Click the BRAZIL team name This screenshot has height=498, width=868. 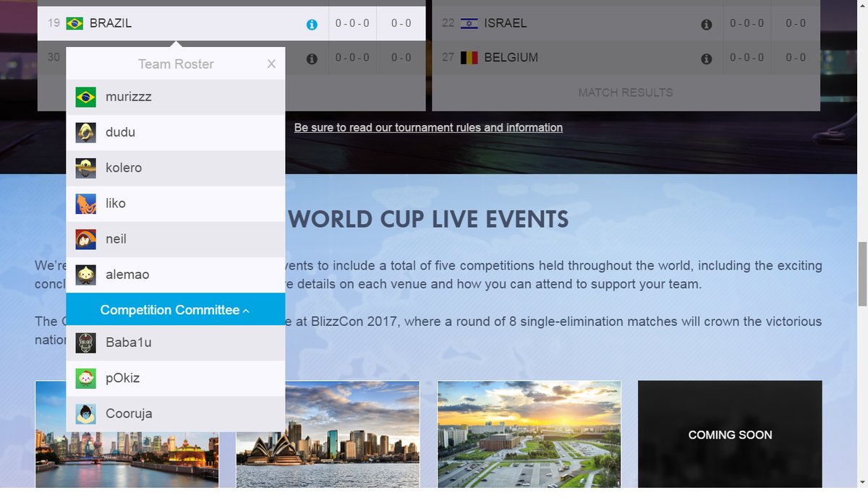click(111, 24)
